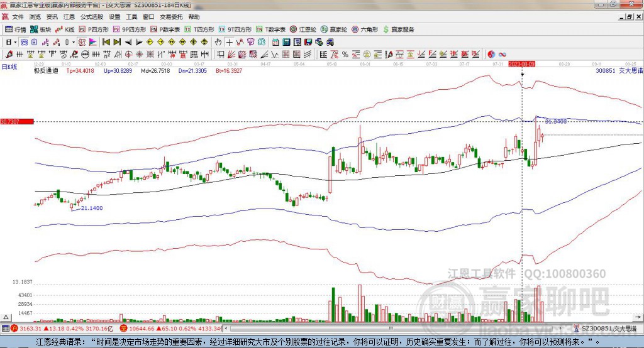
Task: Select the red pencil drawing tool
Action: click(x=9, y=54)
